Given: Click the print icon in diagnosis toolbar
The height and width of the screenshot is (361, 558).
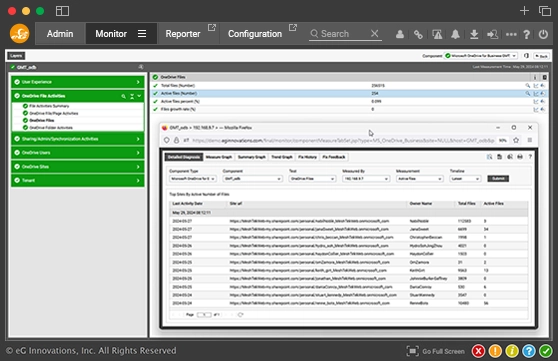Looking at the screenshot, I should (x=520, y=157).
